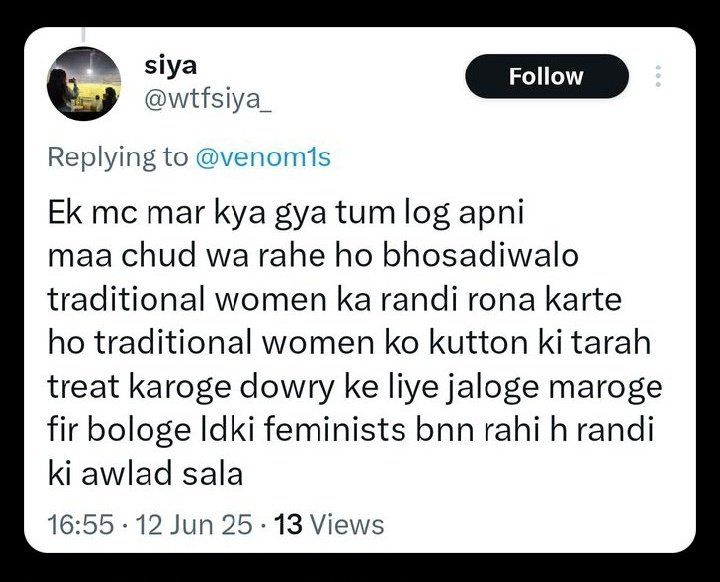720x582 pixels.
Task: Open the three-dot more options menu
Action: pos(658,76)
